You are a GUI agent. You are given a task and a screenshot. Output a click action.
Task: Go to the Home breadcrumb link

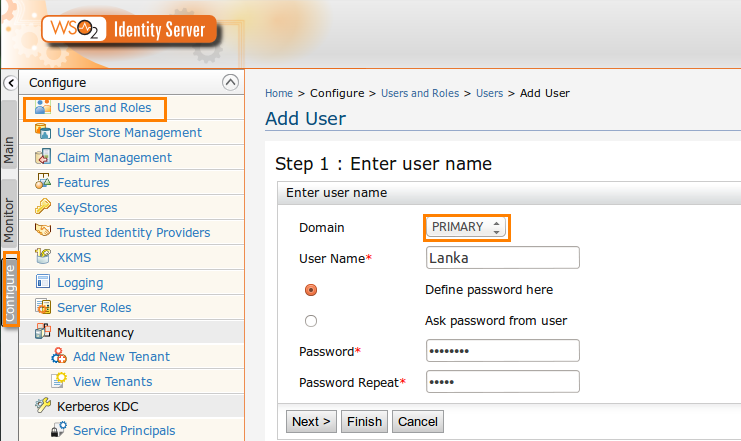[279, 93]
